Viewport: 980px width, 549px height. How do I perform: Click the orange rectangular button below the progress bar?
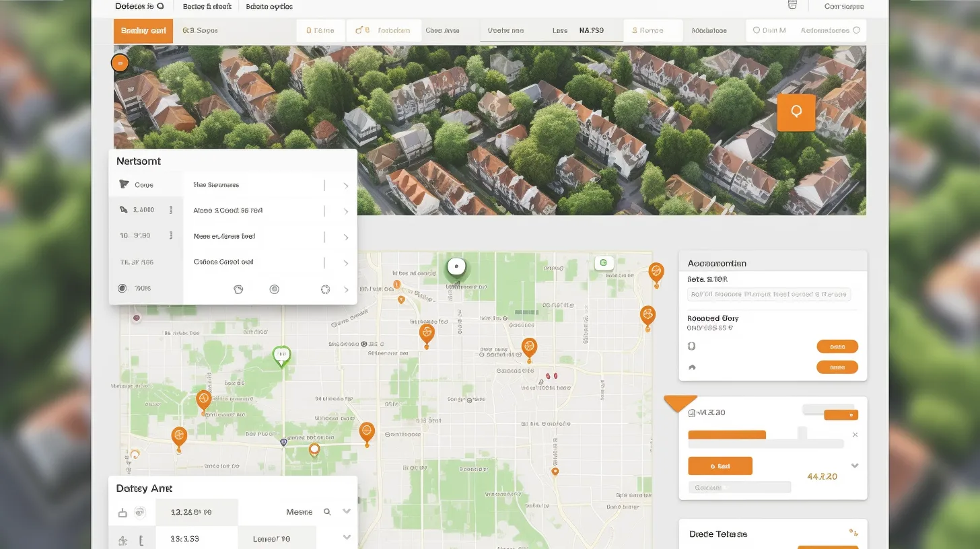pyautogui.click(x=720, y=466)
